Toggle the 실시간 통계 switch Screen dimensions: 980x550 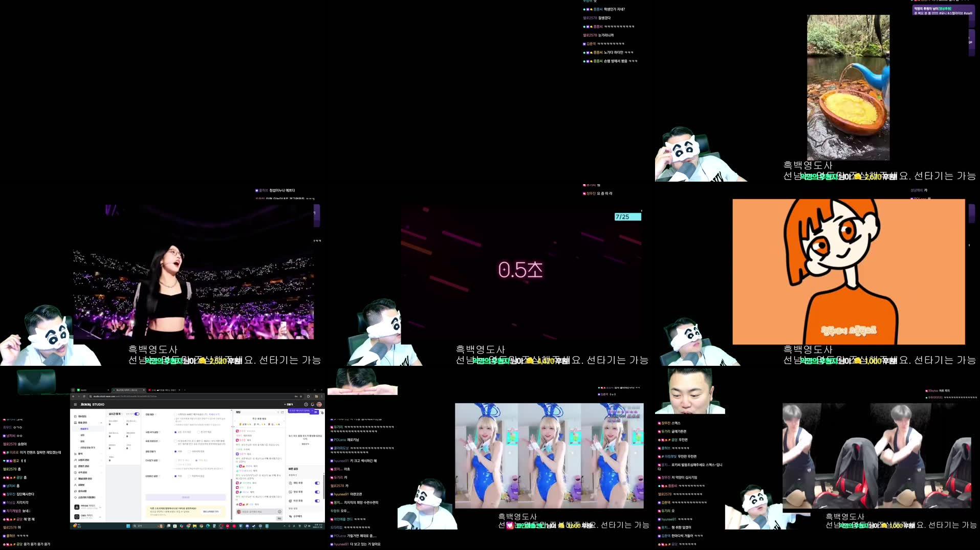pos(137,414)
